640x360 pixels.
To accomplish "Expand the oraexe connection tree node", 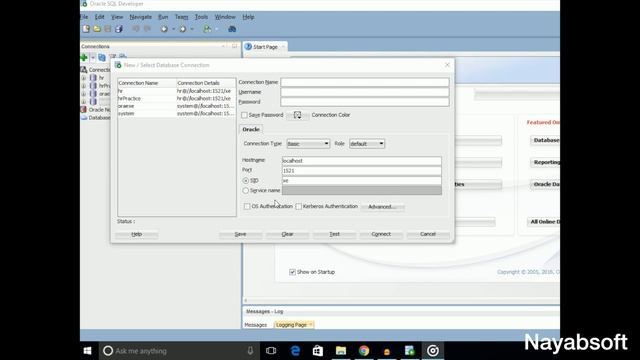I will (84, 94).
